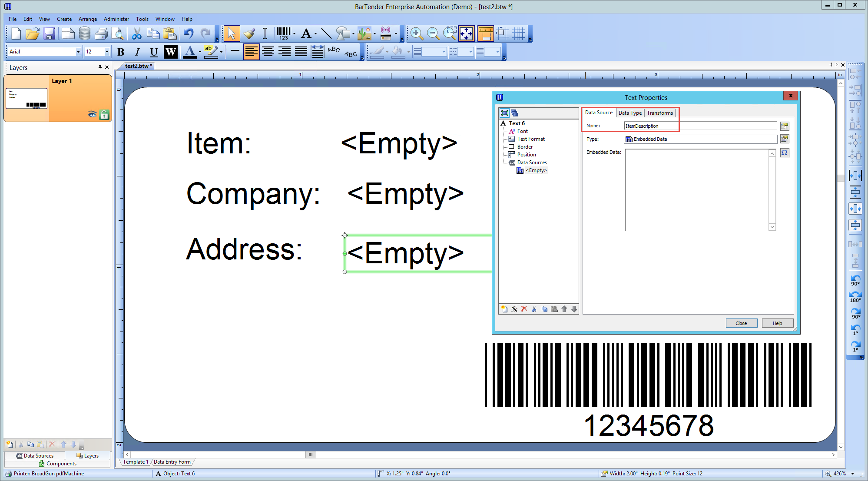Toggle Underline formatting
868x481 pixels.
click(154, 52)
